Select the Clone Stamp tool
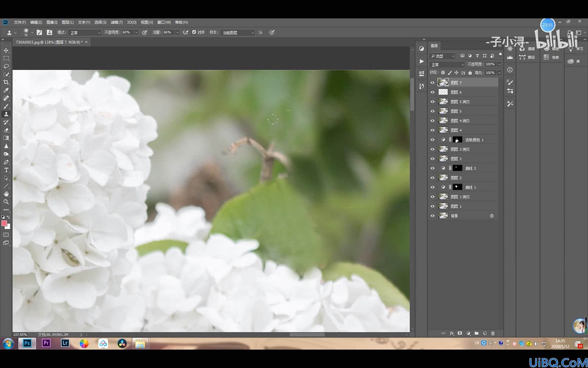 coord(6,114)
